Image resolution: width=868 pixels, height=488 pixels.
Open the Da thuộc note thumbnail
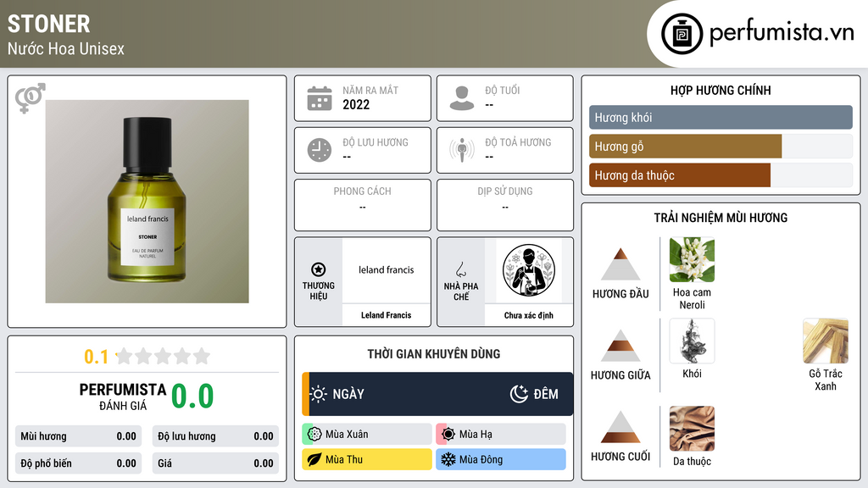[x=692, y=429]
